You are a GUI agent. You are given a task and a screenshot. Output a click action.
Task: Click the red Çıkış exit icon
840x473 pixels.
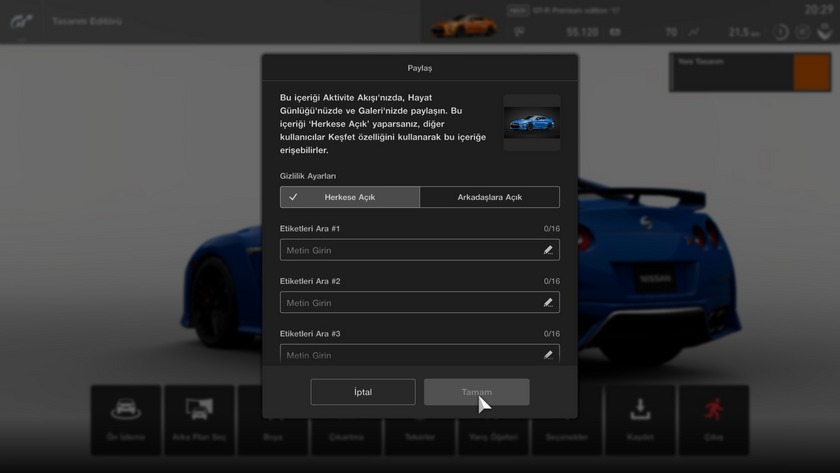point(713,411)
